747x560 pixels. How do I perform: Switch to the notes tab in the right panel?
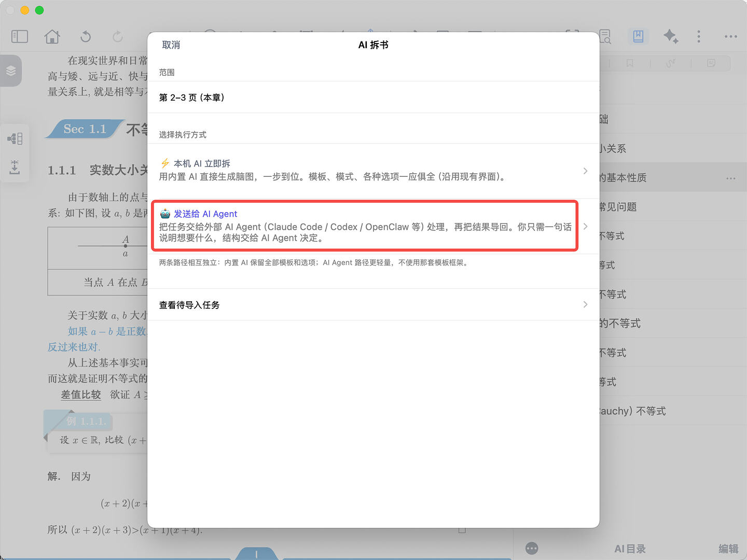[711, 63]
